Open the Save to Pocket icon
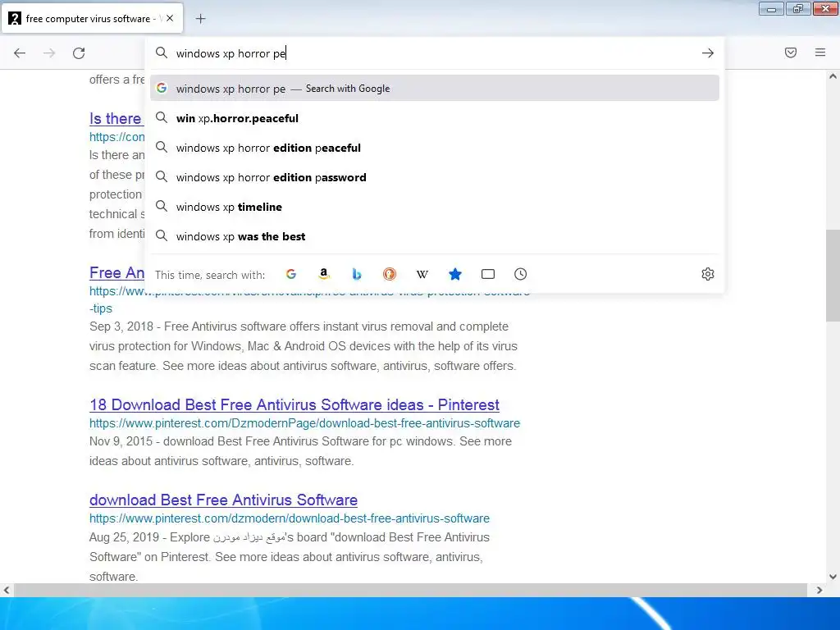840x630 pixels. click(x=791, y=52)
